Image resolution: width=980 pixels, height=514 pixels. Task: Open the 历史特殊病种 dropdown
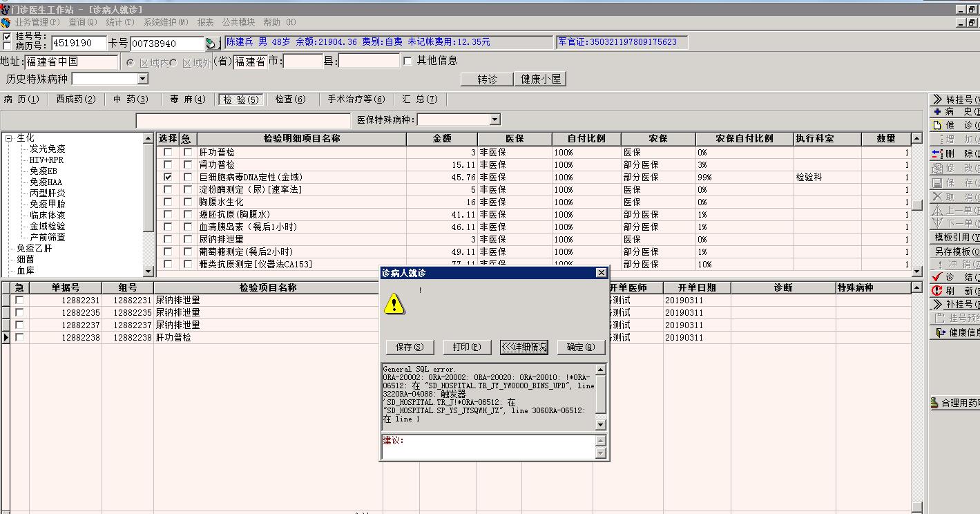[143, 79]
